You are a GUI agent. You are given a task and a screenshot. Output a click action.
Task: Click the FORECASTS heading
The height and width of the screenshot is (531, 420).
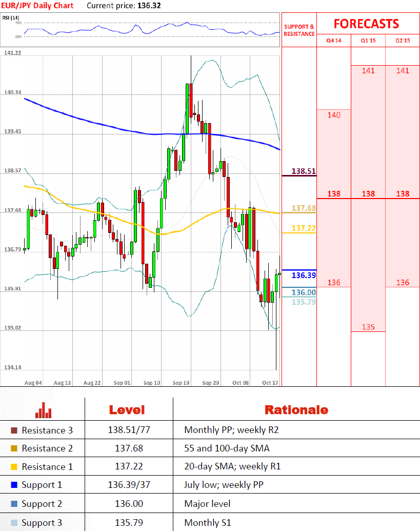366,24
